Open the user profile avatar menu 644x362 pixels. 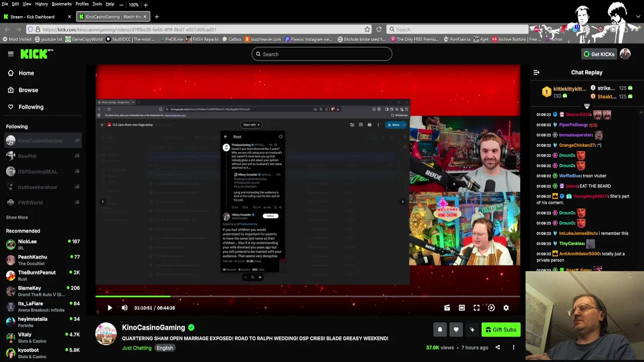625,54
